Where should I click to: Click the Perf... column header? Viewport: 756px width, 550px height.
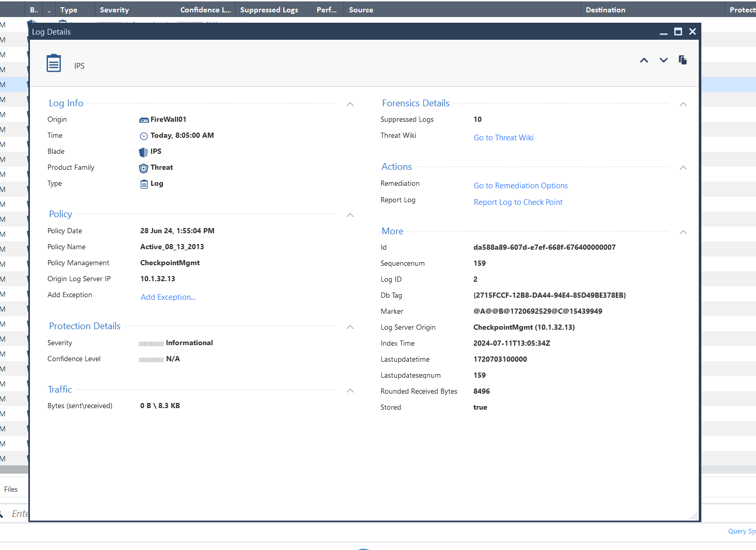pyautogui.click(x=326, y=10)
